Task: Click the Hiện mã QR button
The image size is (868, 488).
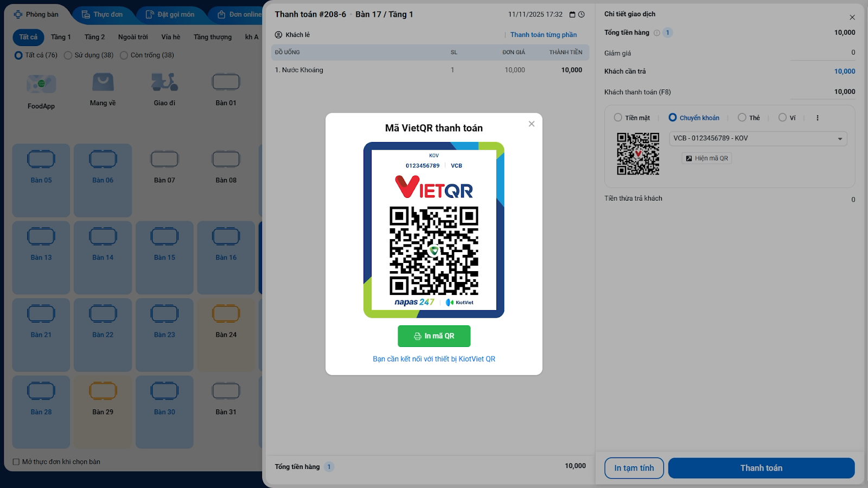Action: [707, 158]
